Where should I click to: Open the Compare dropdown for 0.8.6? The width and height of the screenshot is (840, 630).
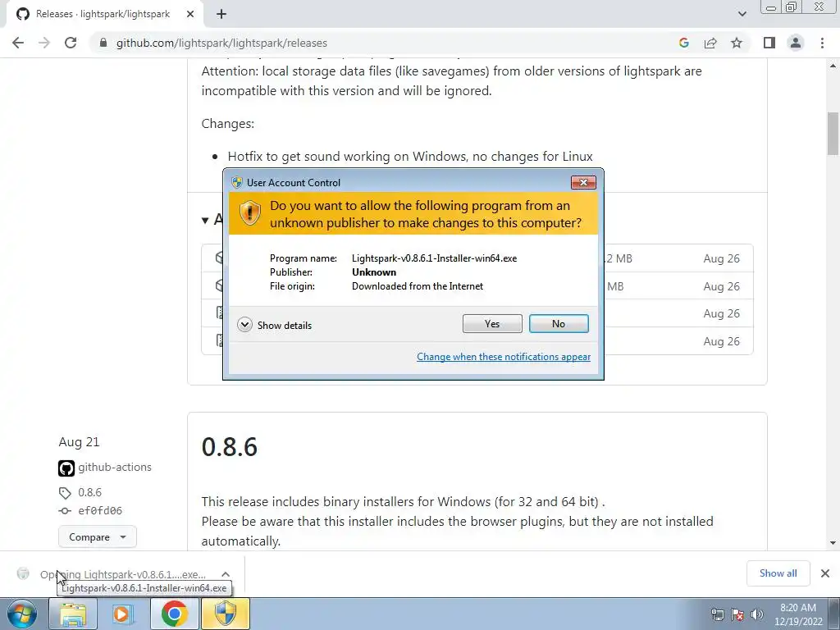coord(98,536)
